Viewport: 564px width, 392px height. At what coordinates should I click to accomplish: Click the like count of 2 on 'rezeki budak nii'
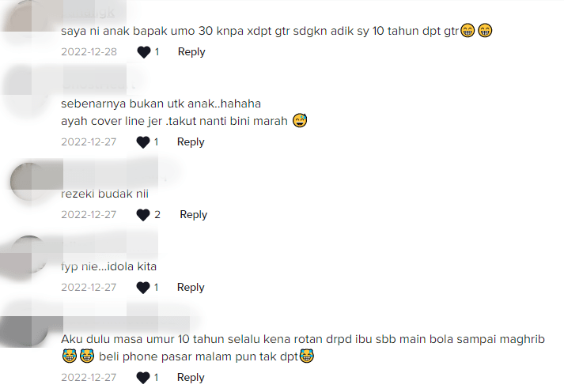[157, 215]
